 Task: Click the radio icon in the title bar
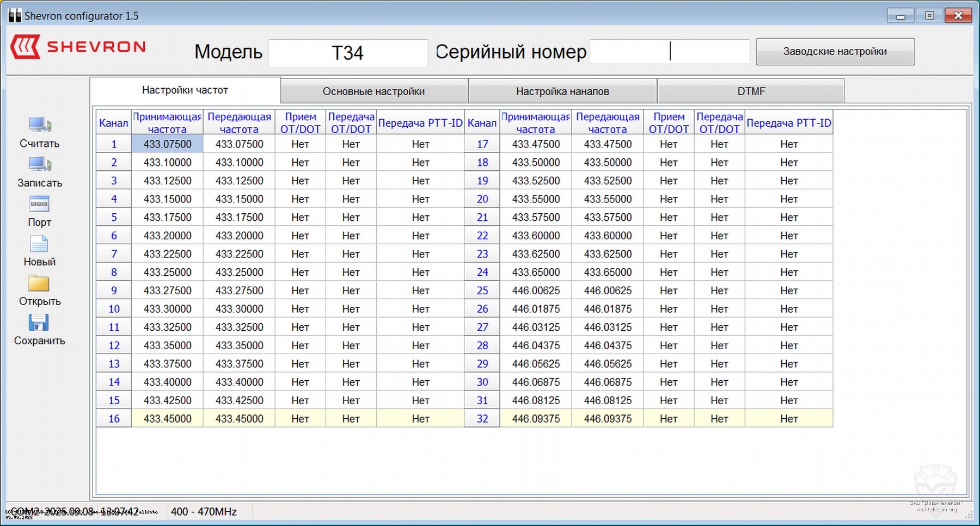[14, 15]
